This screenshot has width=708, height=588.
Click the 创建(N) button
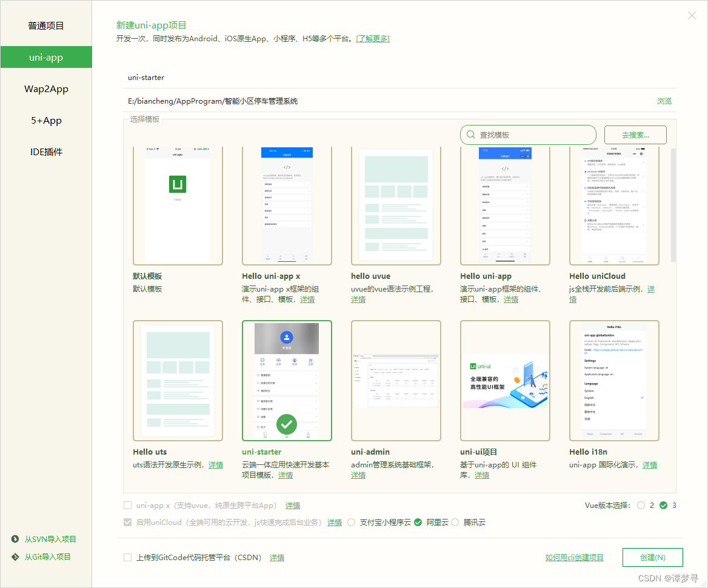[x=652, y=557]
